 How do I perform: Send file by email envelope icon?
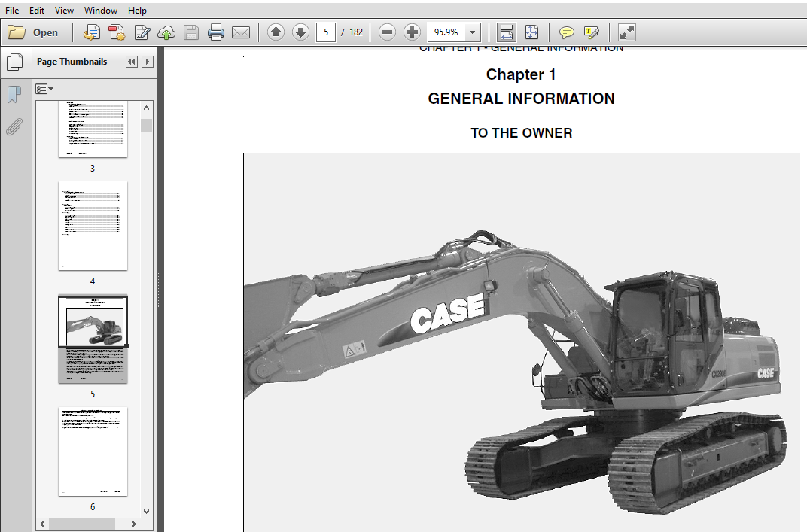click(x=241, y=32)
